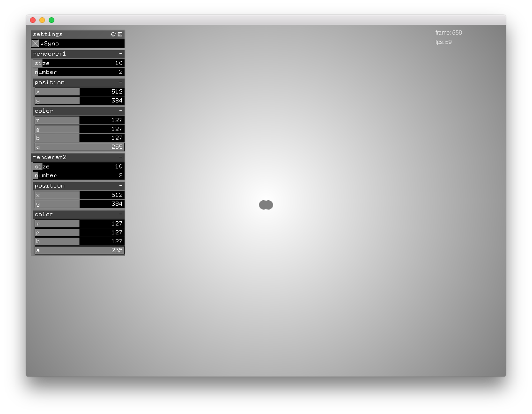Collapse the color group under renderer1

pos(121,111)
